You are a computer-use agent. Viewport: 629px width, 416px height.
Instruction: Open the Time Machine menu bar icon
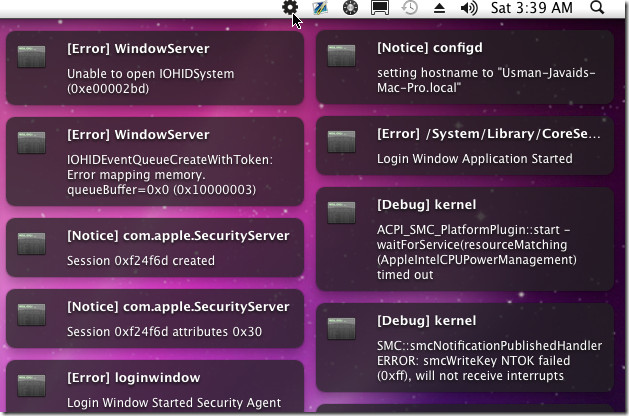click(410, 8)
